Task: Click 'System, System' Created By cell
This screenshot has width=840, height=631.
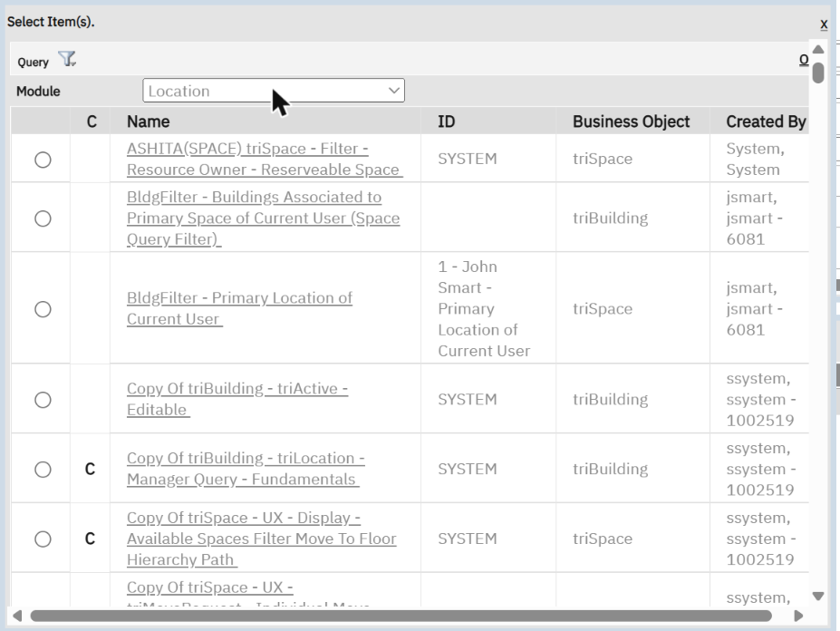Action: click(756, 160)
